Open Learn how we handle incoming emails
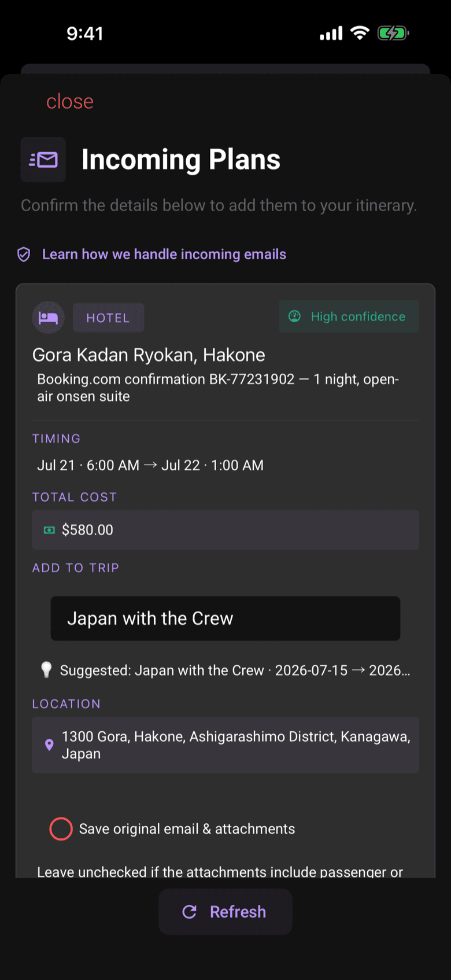 [164, 255]
